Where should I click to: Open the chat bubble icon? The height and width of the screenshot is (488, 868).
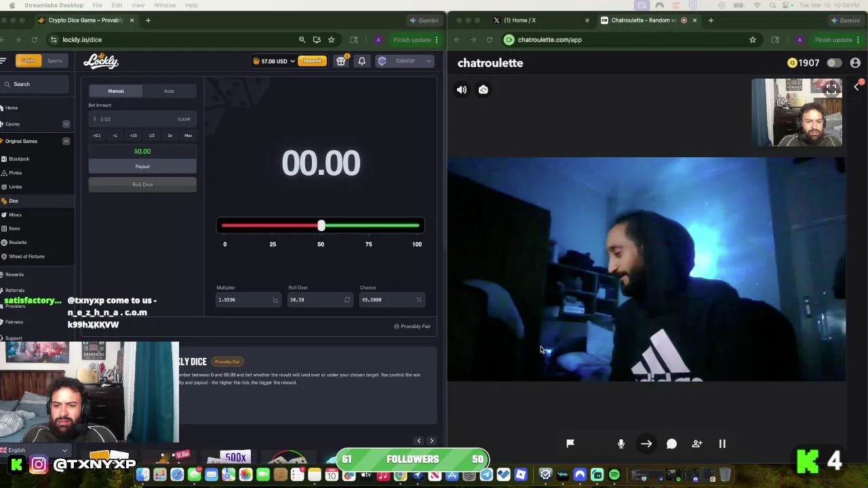[671, 444]
